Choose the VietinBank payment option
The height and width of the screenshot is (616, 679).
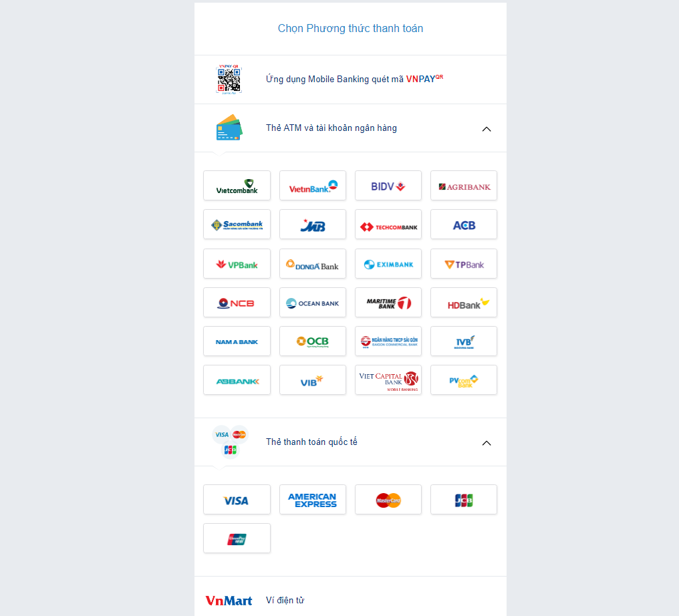click(x=313, y=186)
